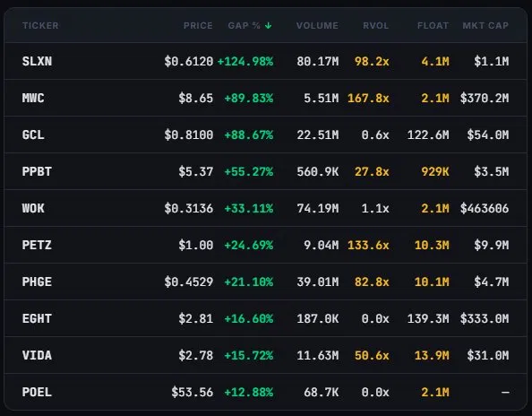Sort by the PRICE column header
This screenshot has height=416, width=532.
[198, 25]
